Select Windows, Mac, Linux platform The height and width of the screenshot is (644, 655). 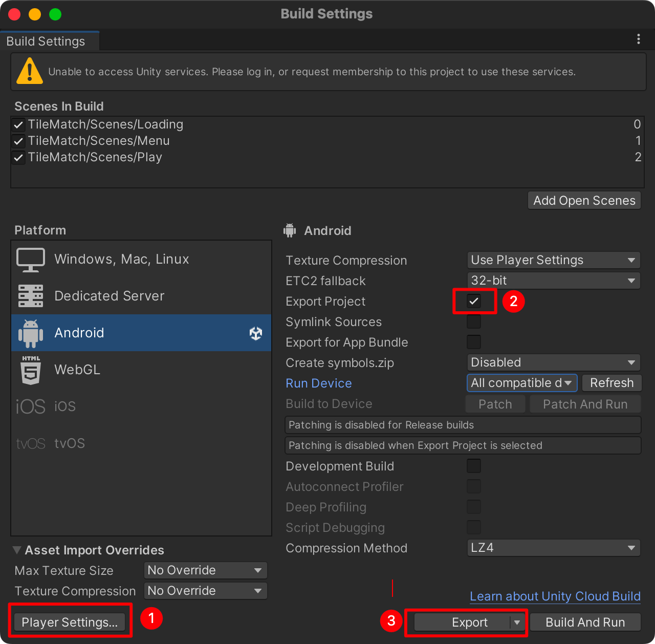141,259
